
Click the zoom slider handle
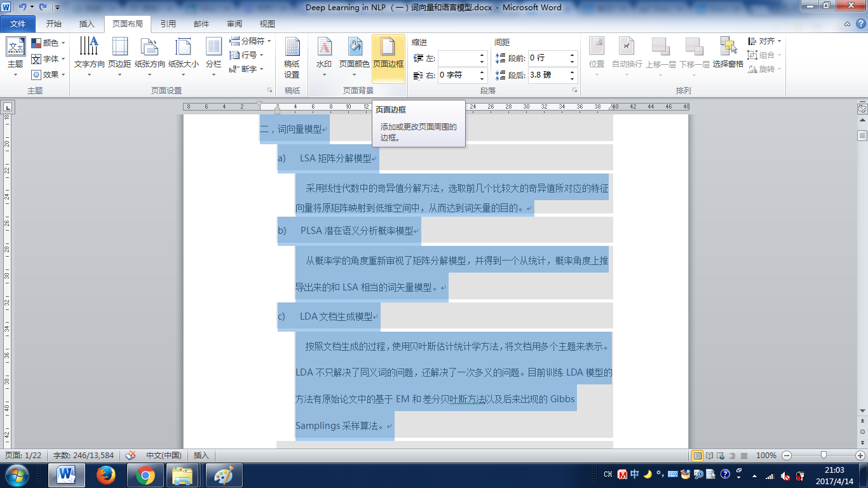[824, 456]
